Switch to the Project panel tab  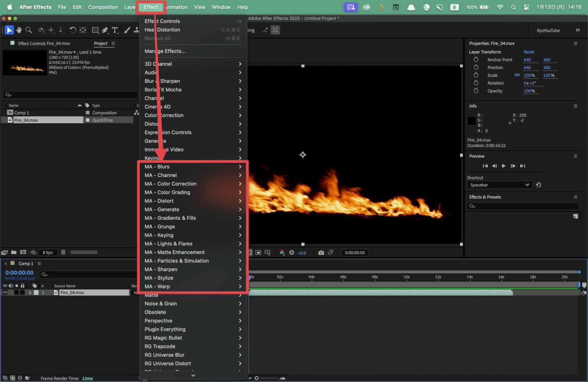click(x=100, y=43)
